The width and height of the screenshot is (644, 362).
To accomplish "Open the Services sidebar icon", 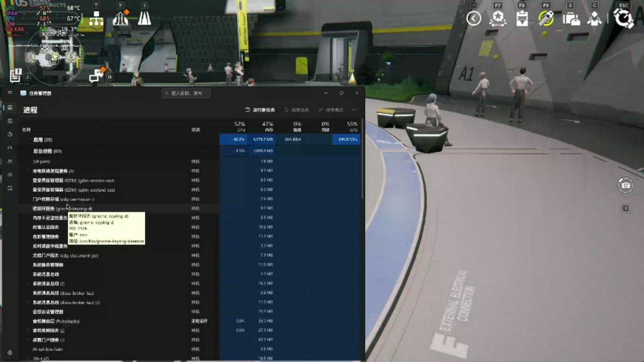I will (10, 188).
